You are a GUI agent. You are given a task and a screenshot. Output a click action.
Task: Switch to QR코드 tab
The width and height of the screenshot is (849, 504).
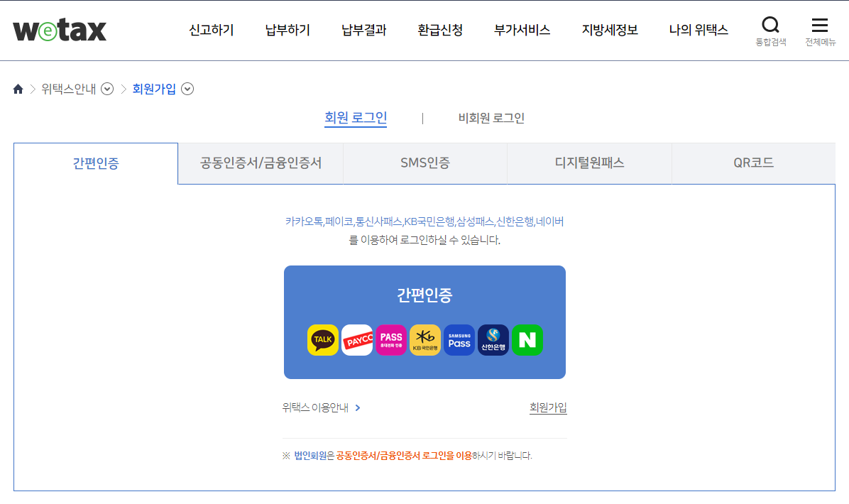pyautogui.click(x=753, y=163)
